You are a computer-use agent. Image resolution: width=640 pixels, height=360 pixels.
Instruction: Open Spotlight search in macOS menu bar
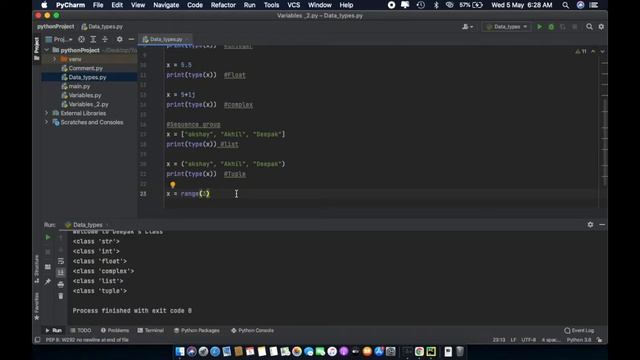(x=565, y=5)
